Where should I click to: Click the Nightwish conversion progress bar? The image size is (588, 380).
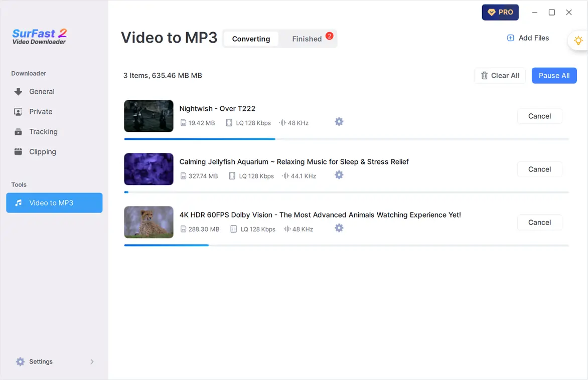(347, 139)
